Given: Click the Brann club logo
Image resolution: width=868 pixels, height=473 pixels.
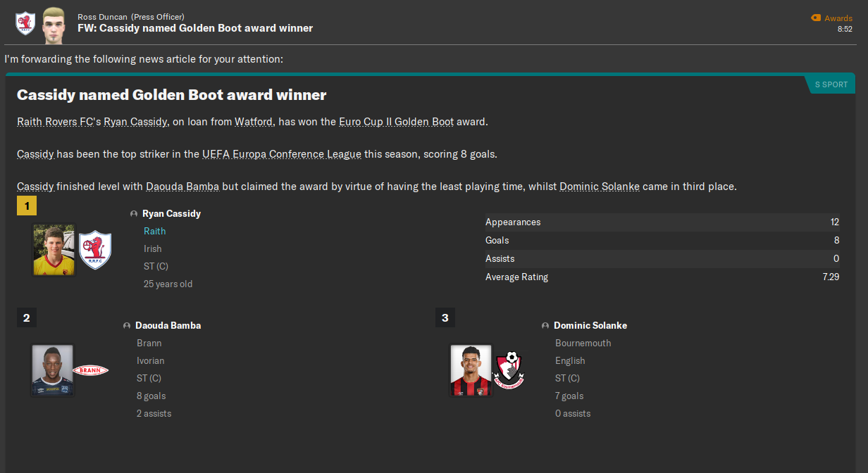Looking at the screenshot, I should [x=90, y=370].
